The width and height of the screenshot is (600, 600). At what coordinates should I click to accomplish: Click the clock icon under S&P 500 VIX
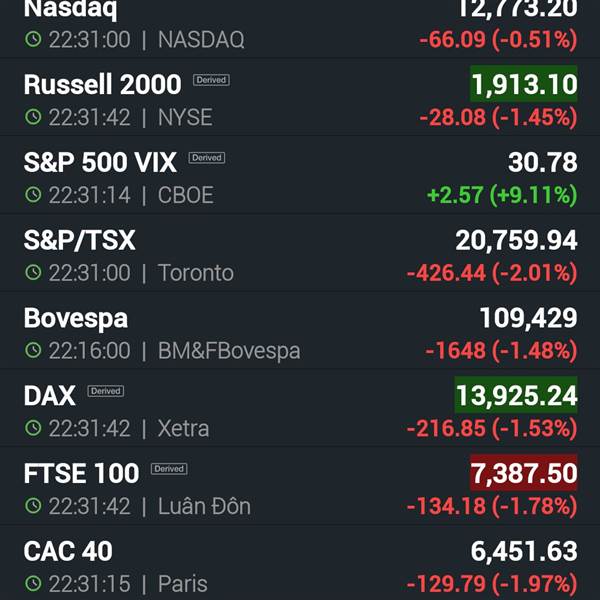click(33, 194)
